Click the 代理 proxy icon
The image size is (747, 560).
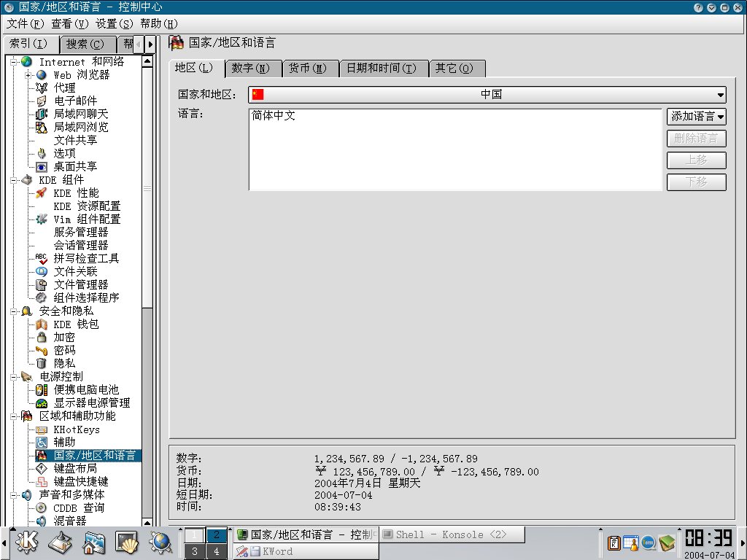point(42,88)
